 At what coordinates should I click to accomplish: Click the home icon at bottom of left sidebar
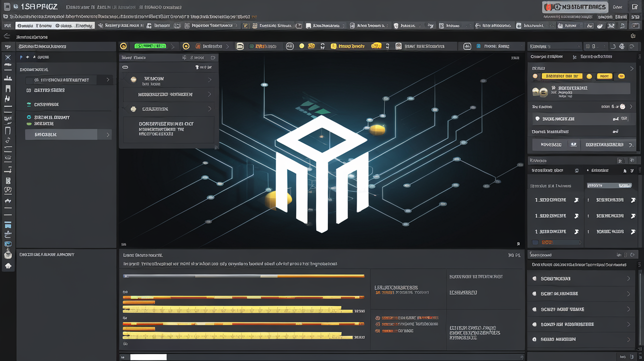click(8, 265)
